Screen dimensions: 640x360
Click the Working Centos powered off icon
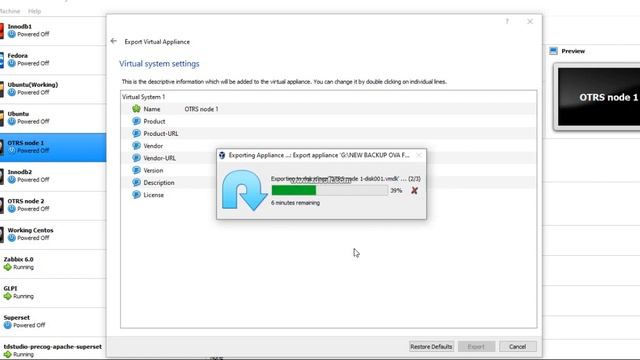11,238
